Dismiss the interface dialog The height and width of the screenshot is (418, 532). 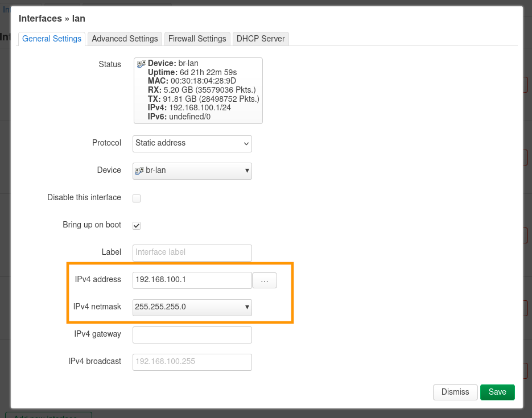coord(455,392)
